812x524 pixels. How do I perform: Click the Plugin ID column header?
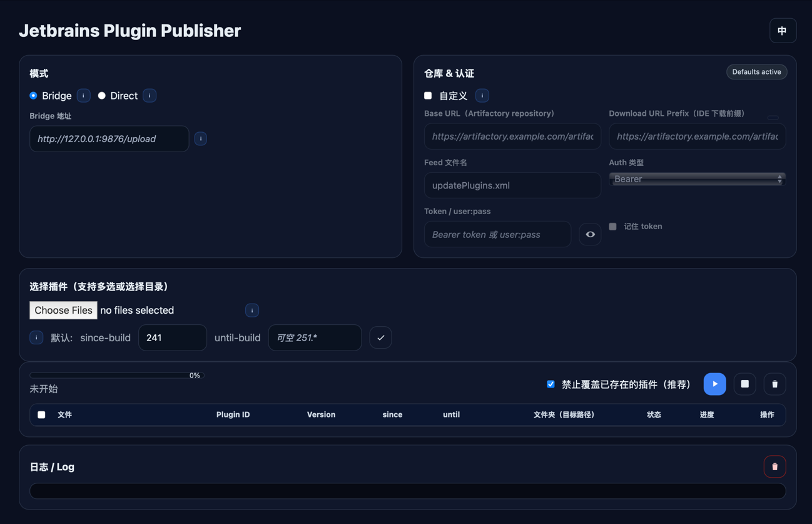[233, 414]
